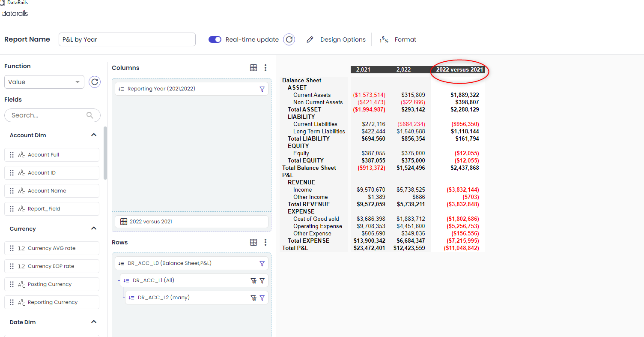The image size is (644, 337).
Task: Click the Report Name input field
Action: (127, 39)
